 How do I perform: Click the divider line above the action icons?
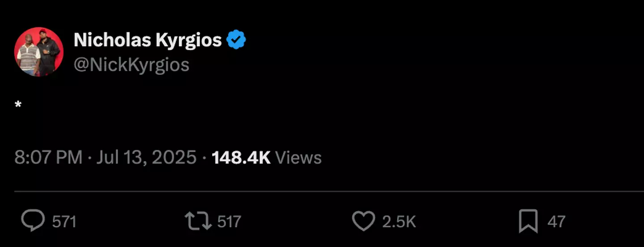tap(329, 192)
